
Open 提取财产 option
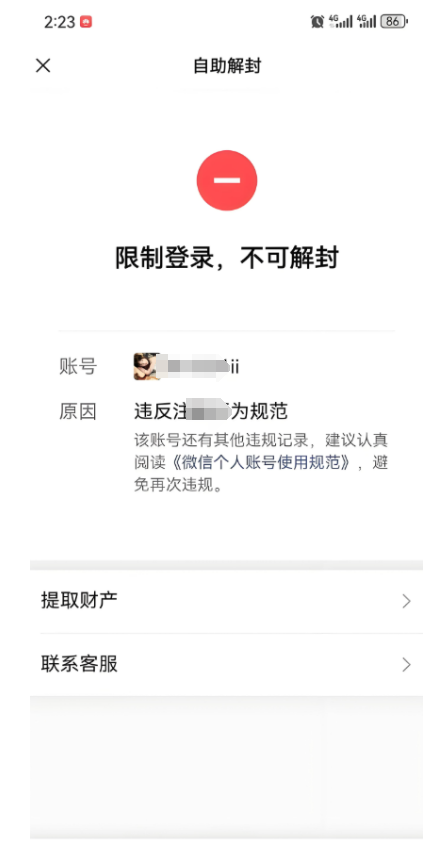226,601
